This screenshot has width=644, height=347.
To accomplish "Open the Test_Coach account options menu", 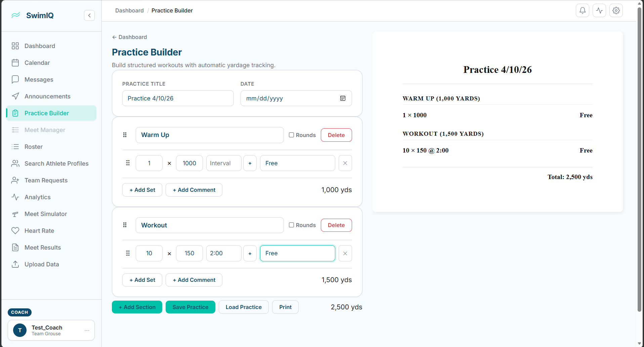I will 87,330.
